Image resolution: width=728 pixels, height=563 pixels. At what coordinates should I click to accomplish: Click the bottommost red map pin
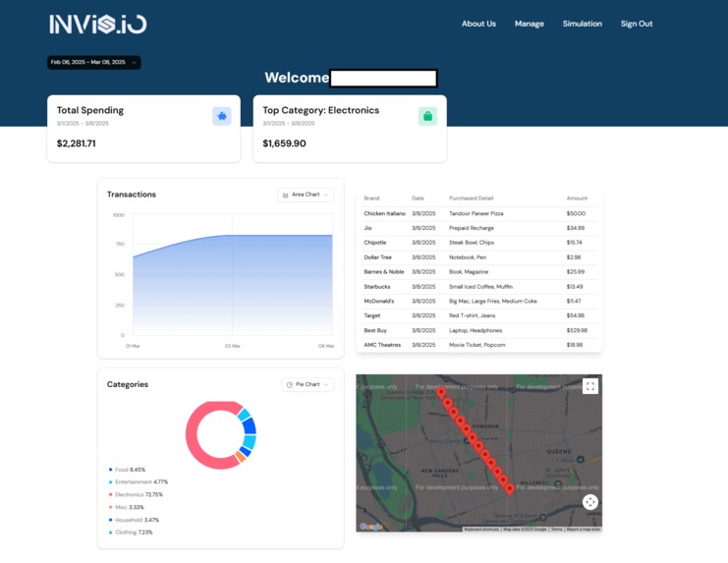pyautogui.click(x=510, y=489)
